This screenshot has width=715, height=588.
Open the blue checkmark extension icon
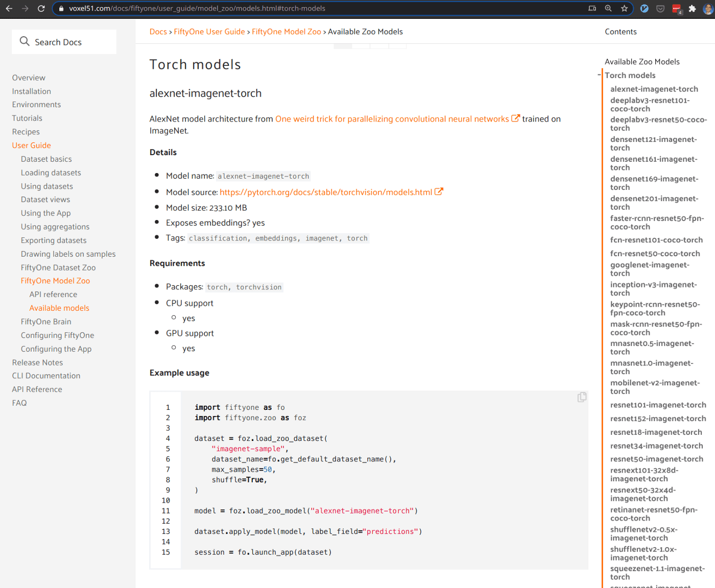pyautogui.click(x=645, y=8)
